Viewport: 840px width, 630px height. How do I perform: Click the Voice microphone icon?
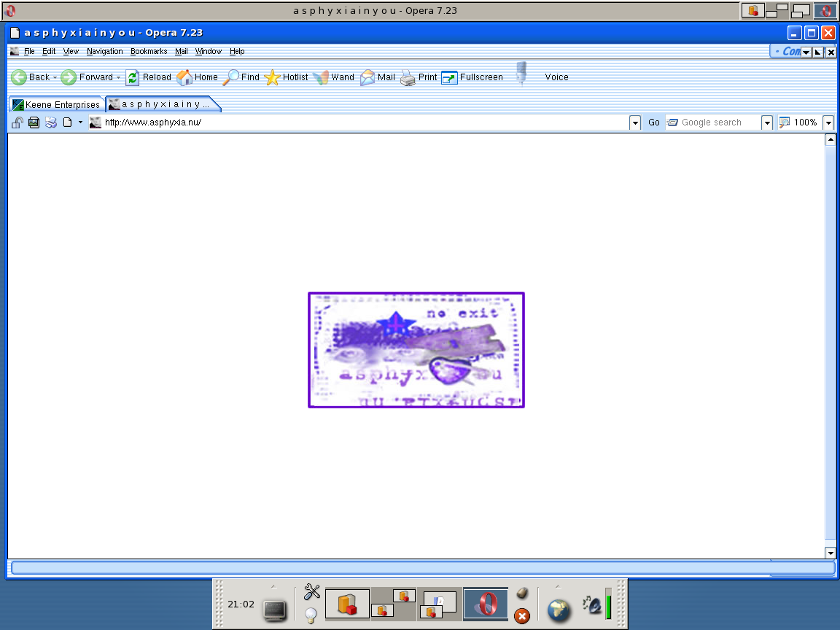521,74
